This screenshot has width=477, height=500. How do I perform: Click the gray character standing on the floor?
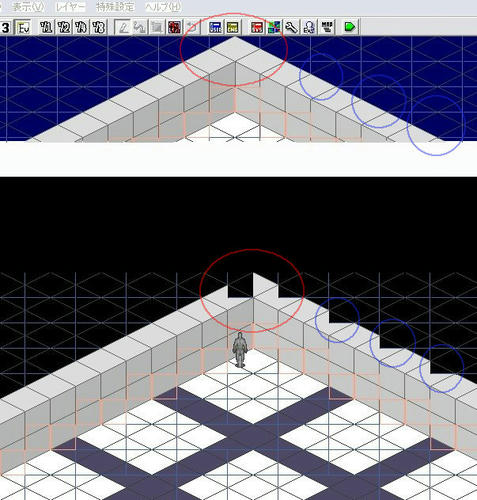pos(240,350)
